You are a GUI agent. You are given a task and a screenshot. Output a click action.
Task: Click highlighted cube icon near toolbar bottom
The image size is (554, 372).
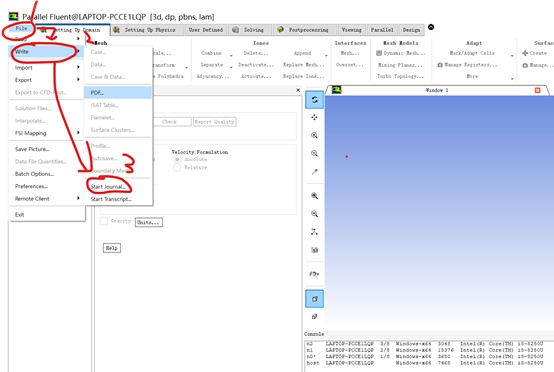[x=314, y=299]
